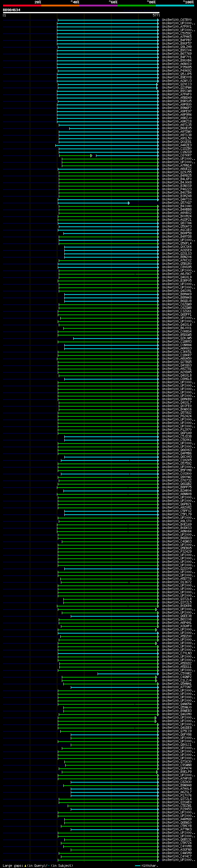The width and height of the screenshot is (197, 868).
Task: Click the gap arrow on C6TKR7 alignment
Action: coord(91,155)
